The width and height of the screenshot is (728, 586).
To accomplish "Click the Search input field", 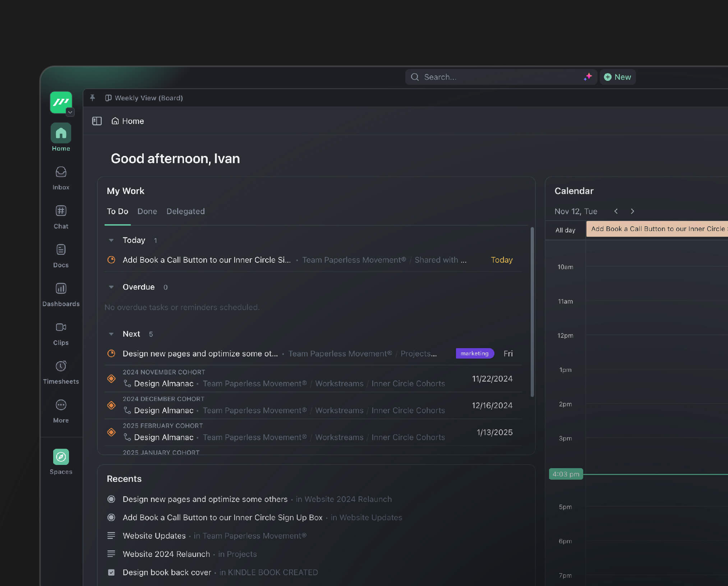I will click(496, 77).
